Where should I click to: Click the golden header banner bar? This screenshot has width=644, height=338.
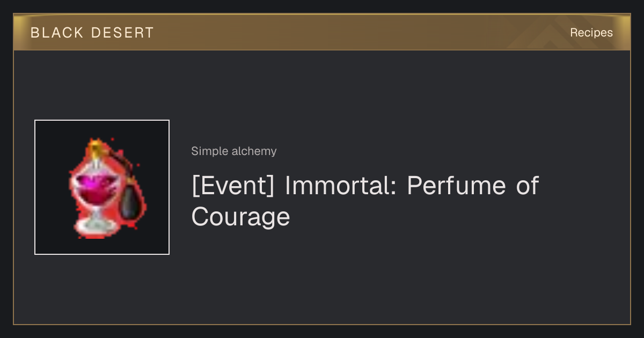click(x=322, y=32)
